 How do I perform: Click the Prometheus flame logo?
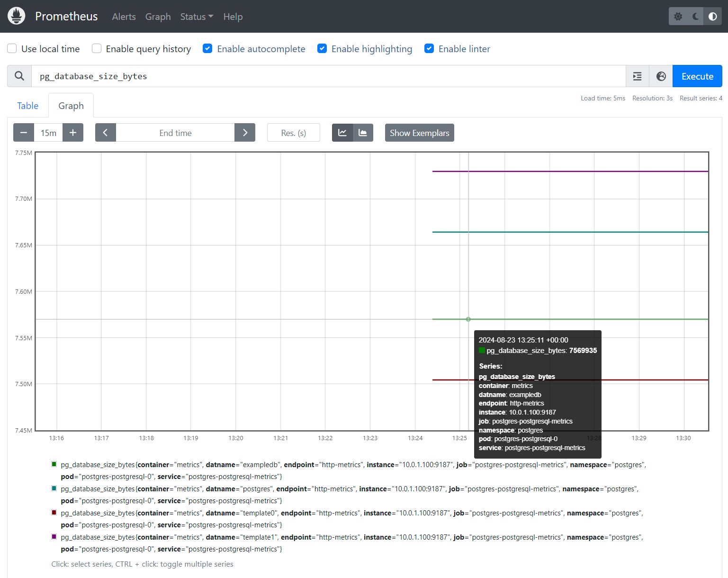click(x=17, y=16)
